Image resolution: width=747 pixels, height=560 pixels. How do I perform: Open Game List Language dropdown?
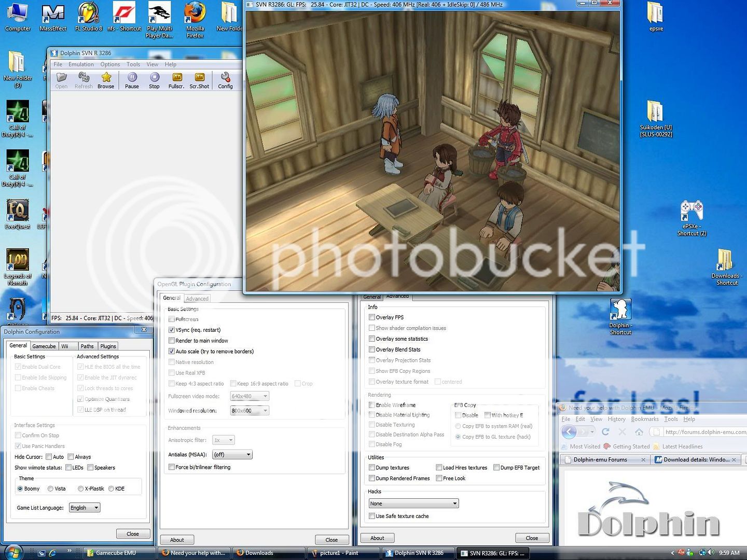coord(84,508)
